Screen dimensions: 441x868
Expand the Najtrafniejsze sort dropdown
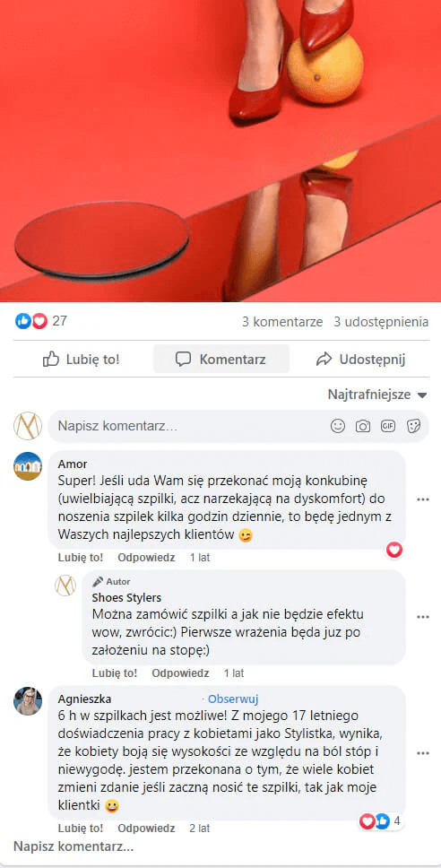[x=378, y=395]
